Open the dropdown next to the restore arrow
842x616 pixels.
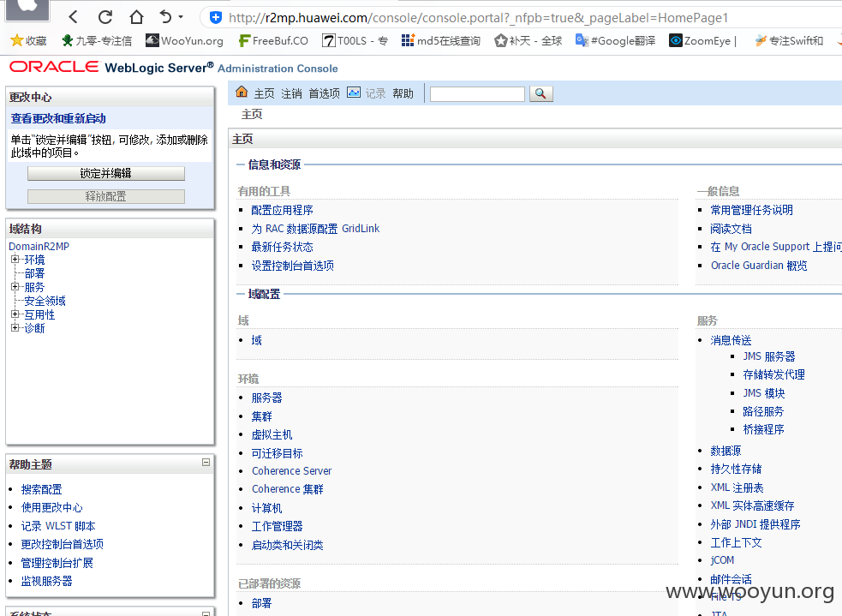pos(181,17)
